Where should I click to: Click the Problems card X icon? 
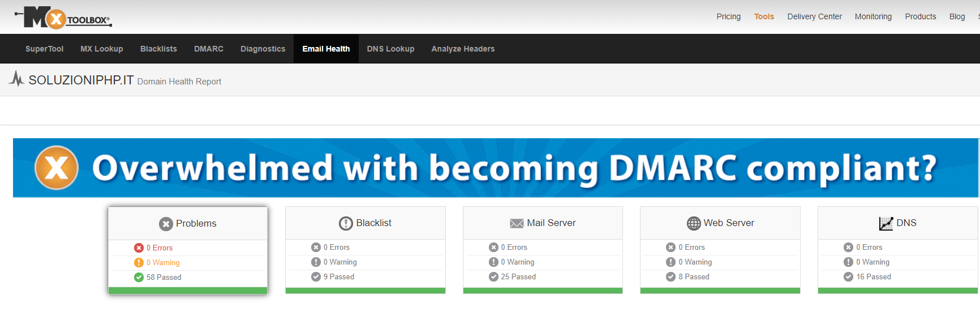(x=166, y=224)
